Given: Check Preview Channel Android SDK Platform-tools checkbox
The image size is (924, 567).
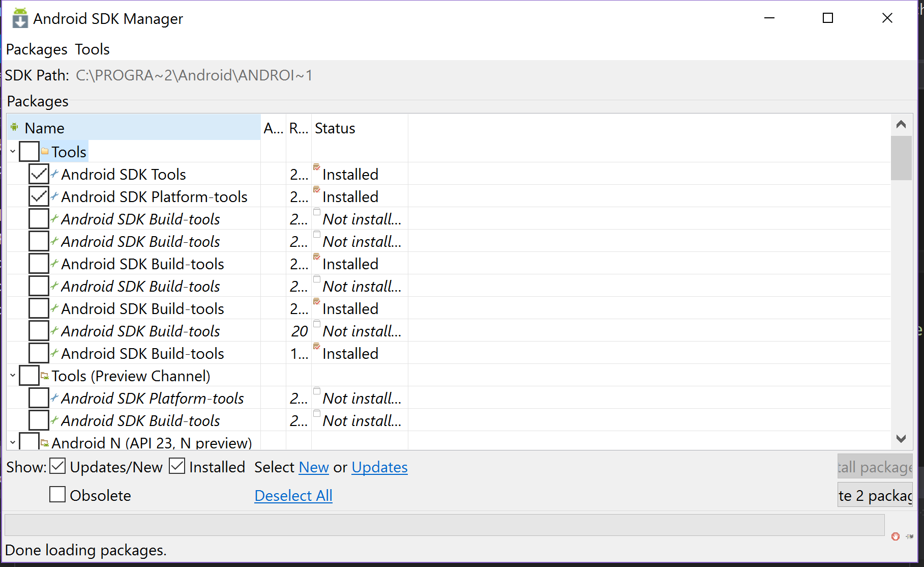Looking at the screenshot, I should pos(39,398).
